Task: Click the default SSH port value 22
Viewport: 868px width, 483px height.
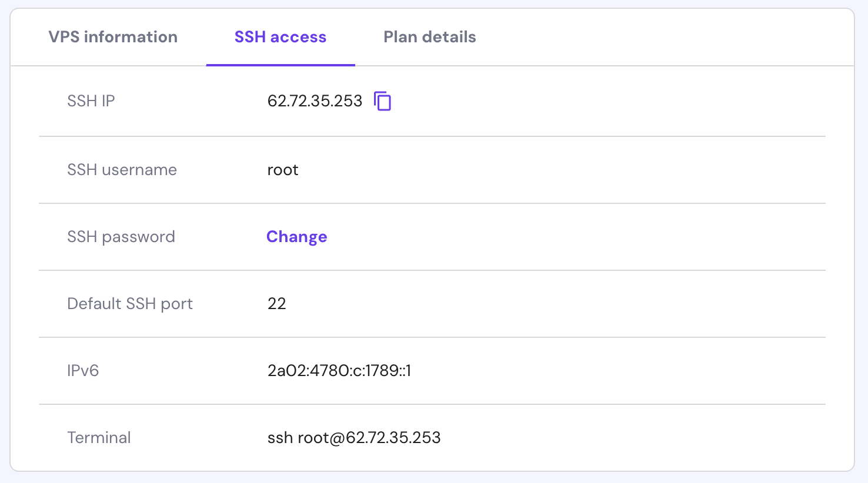Action: click(x=276, y=304)
